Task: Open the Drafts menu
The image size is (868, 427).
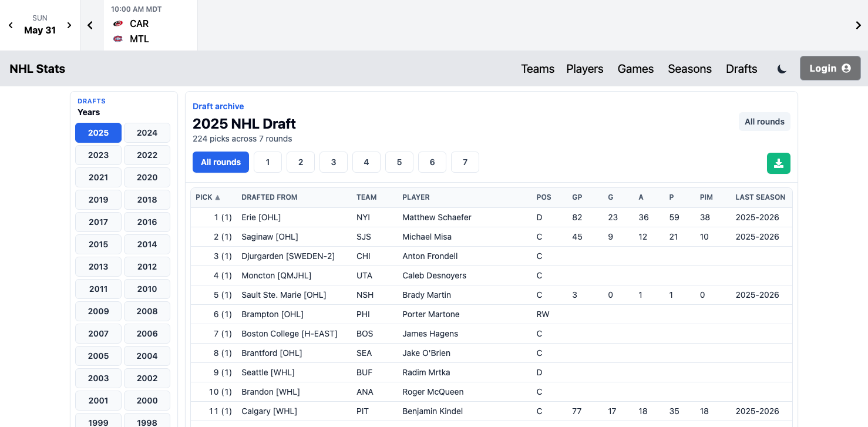Action: (x=741, y=69)
